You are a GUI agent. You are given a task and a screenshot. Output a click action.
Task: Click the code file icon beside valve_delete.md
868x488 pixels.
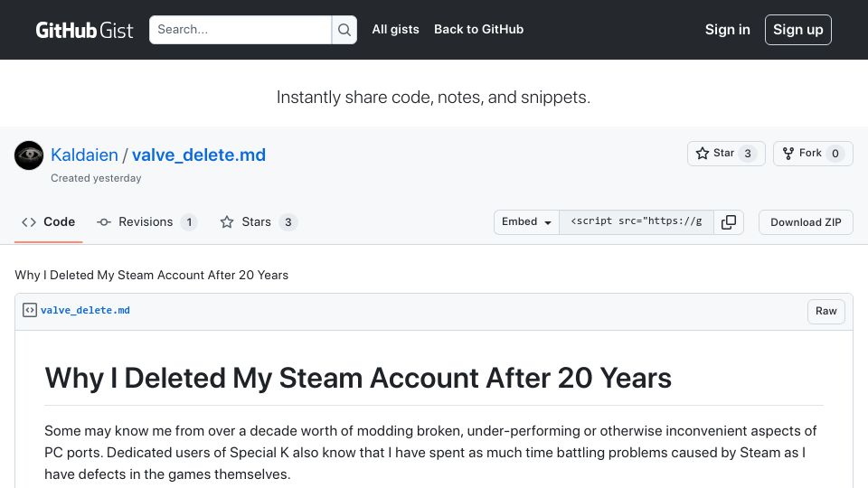click(29, 310)
